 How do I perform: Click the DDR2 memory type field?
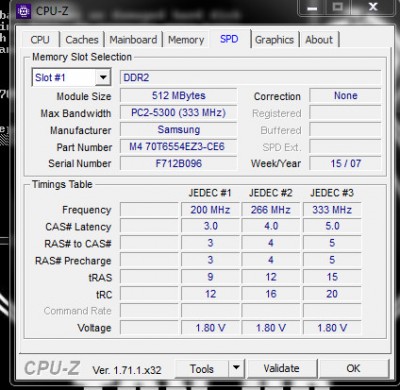click(x=250, y=78)
